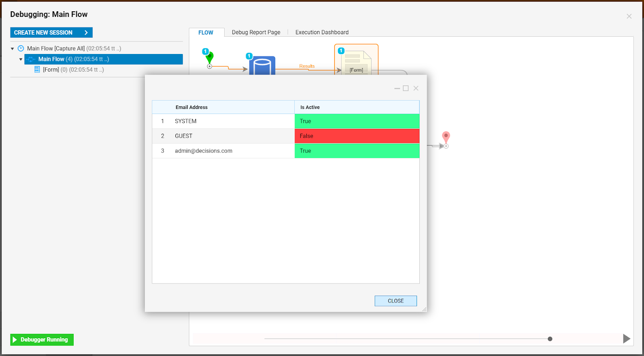Click the debug timeline slider handle
Image resolution: width=644 pixels, height=356 pixels.
(x=550, y=339)
